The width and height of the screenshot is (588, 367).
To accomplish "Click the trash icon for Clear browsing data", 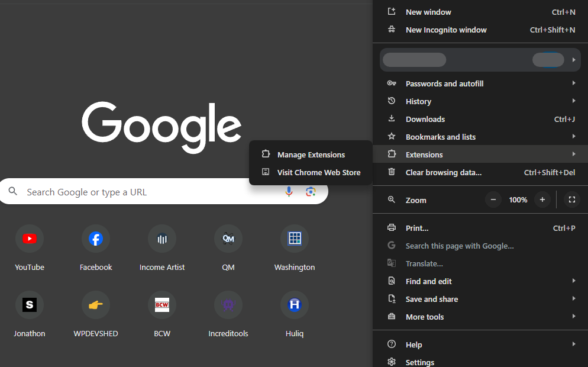I will point(392,172).
